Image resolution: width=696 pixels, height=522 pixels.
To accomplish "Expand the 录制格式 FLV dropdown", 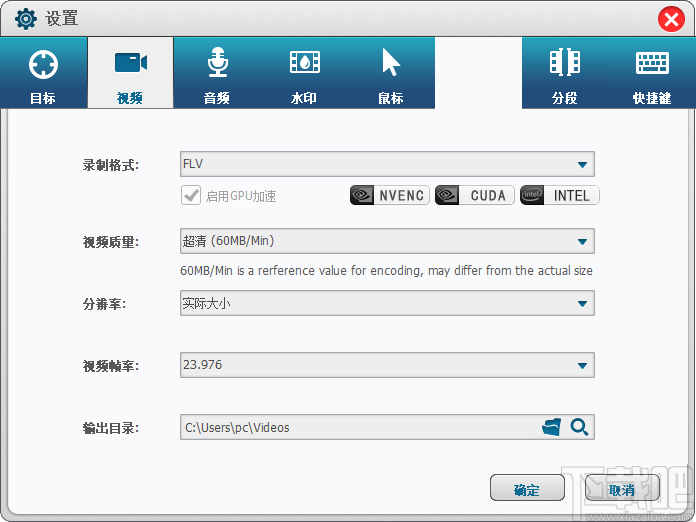I will (x=387, y=164).
